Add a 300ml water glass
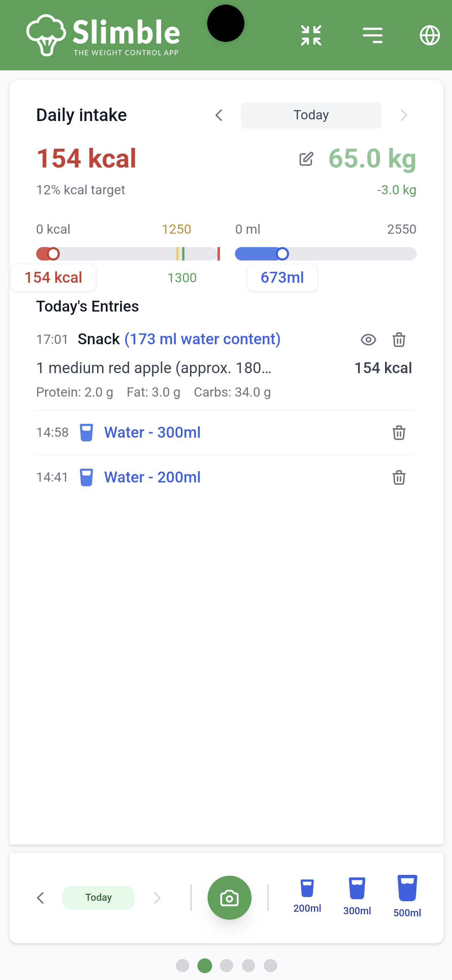Screen dimensions: 452x980 point(357,896)
